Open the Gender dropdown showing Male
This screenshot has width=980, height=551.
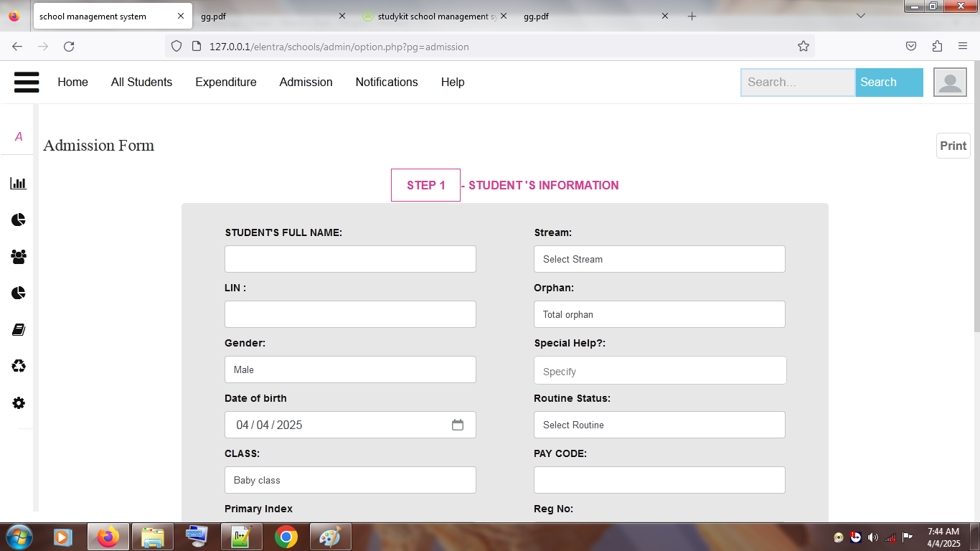[x=350, y=369]
